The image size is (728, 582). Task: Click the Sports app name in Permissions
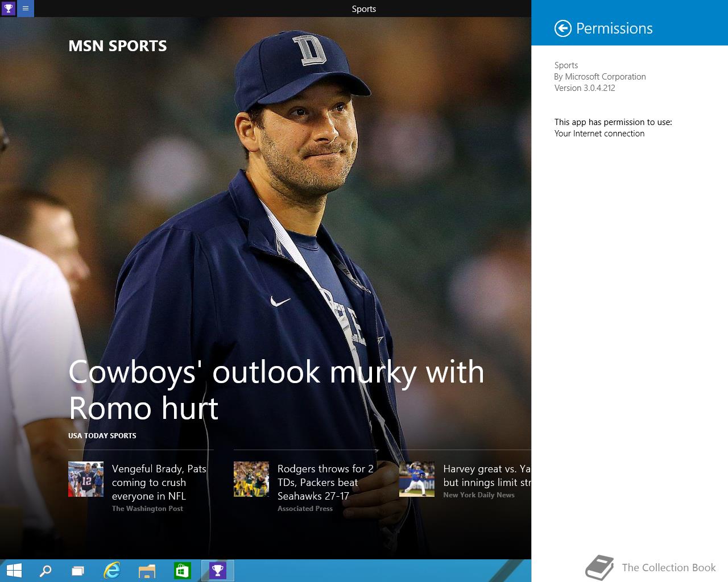click(566, 65)
